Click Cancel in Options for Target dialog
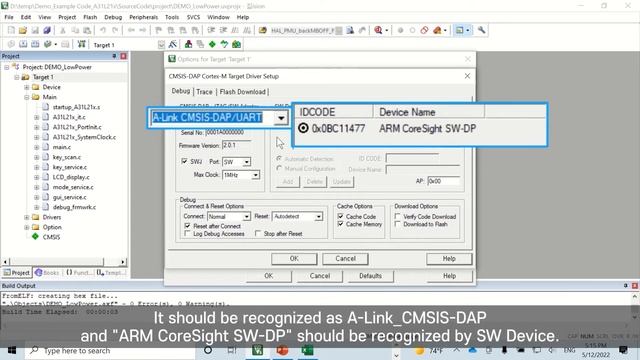 (x=320, y=276)
